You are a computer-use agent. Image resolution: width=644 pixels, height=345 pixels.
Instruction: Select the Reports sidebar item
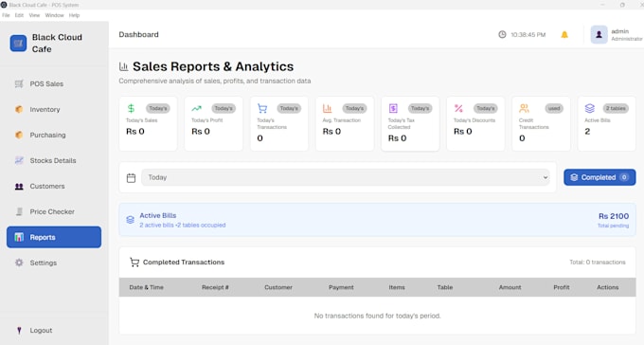coord(54,237)
